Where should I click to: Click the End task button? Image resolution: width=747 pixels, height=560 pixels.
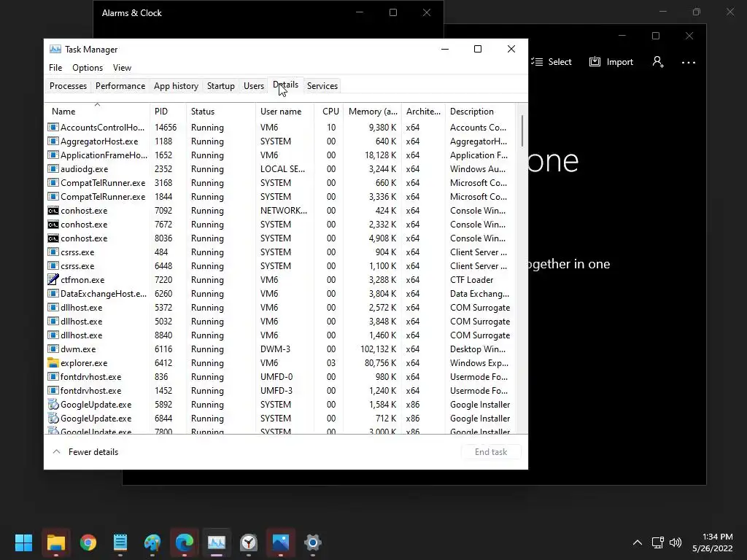pos(491,452)
